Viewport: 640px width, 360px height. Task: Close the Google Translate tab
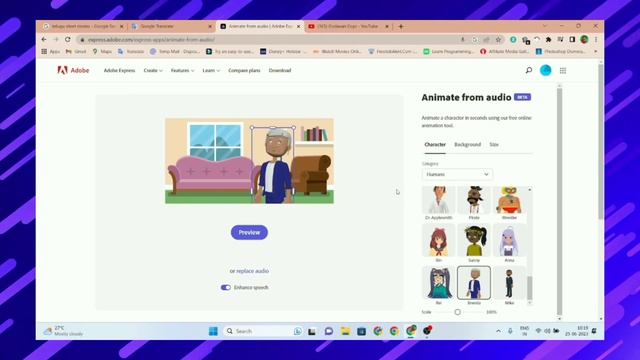tap(210, 26)
